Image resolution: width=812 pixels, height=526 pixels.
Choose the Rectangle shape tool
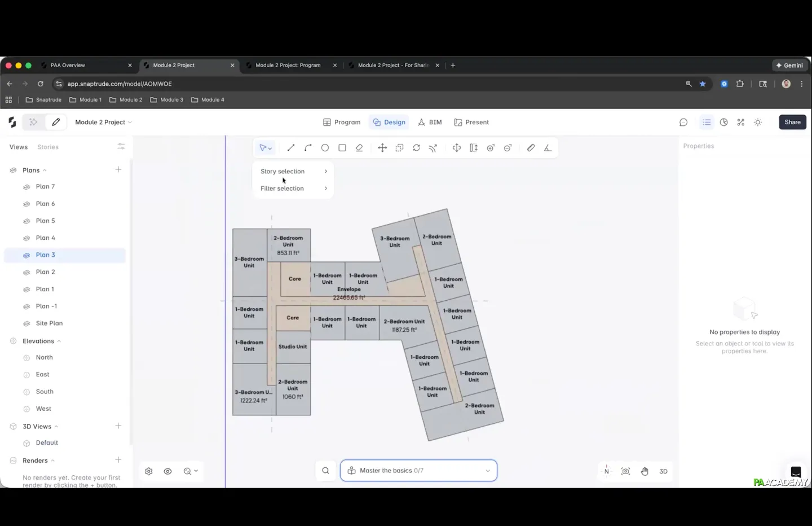pyautogui.click(x=342, y=148)
